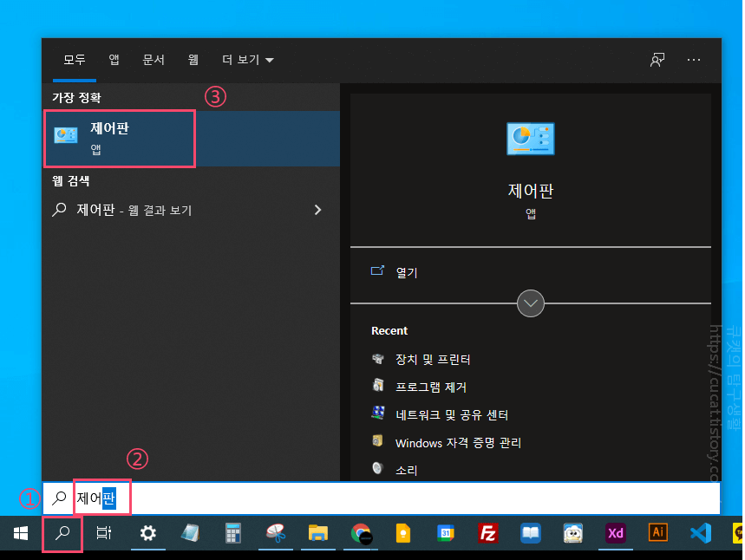Click the sign-in account icon at top right

click(657, 60)
